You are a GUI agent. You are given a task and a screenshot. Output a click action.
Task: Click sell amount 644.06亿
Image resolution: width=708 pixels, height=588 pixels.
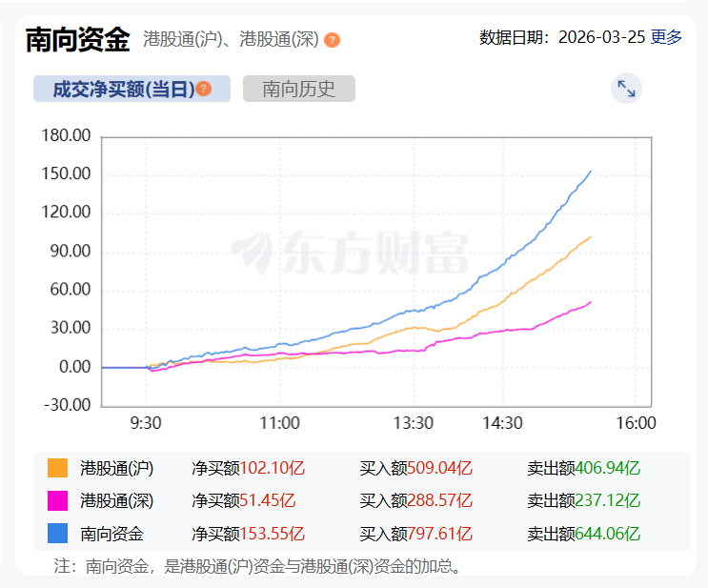pyautogui.click(x=608, y=534)
